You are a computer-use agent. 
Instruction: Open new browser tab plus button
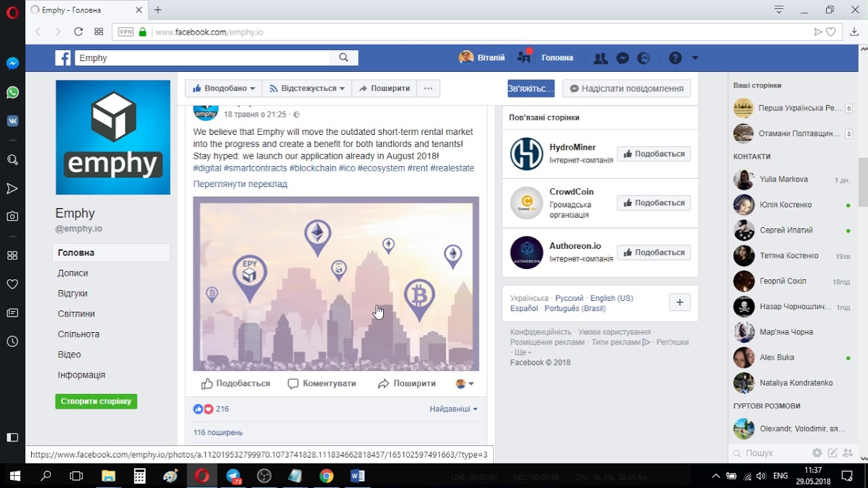click(x=158, y=10)
